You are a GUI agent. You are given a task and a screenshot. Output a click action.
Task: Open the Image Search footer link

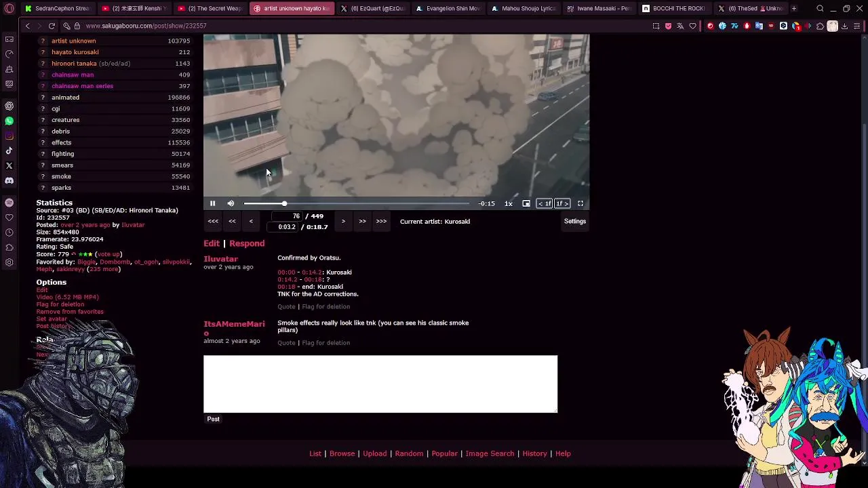coord(490,453)
